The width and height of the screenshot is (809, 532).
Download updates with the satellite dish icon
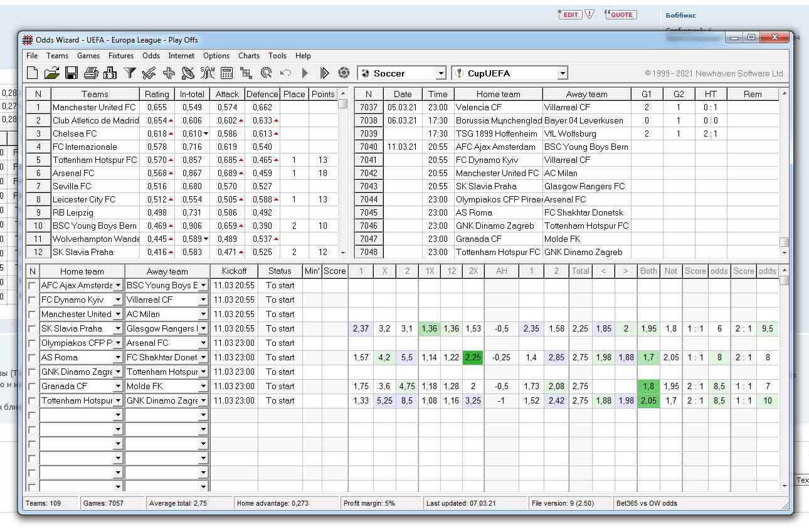click(188, 73)
